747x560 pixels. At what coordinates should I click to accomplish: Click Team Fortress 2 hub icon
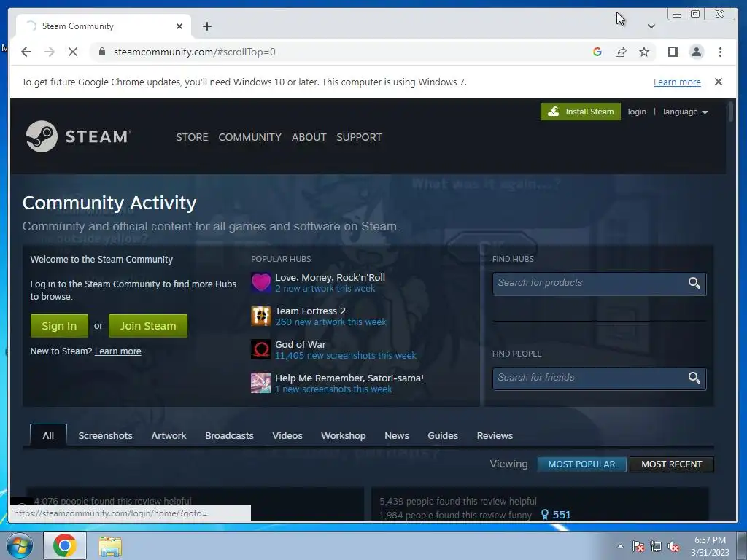[261, 316]
